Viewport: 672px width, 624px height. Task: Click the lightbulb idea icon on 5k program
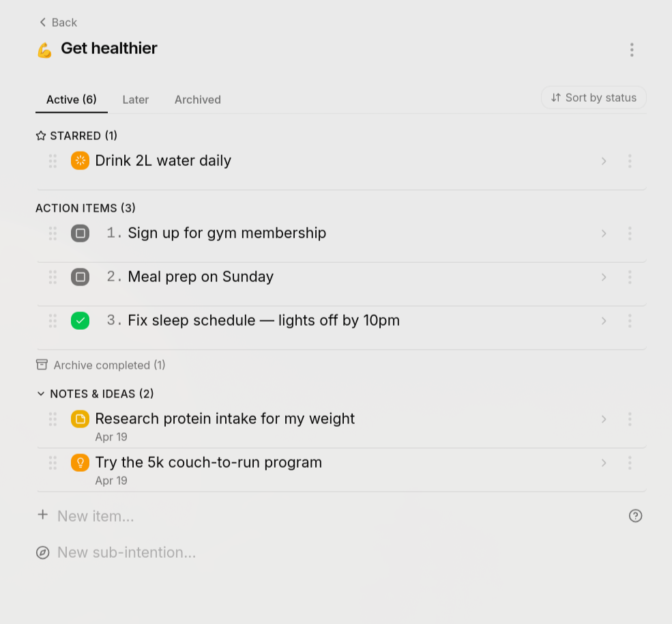click(80, 463)
